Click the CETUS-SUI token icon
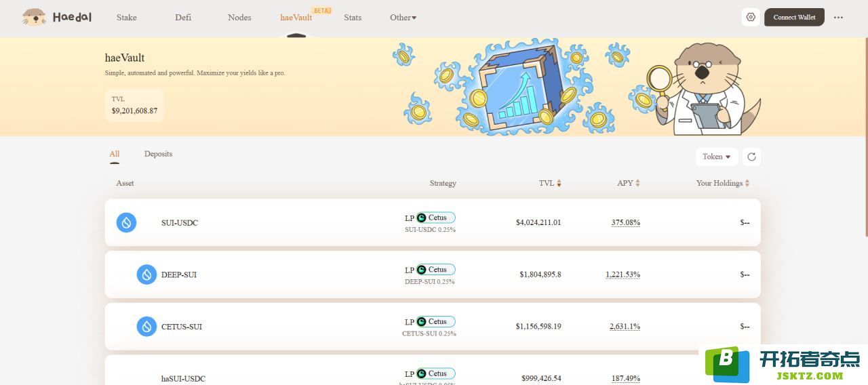Image resolution: width=868 pixels, height=385 pixels. point(146,327)
